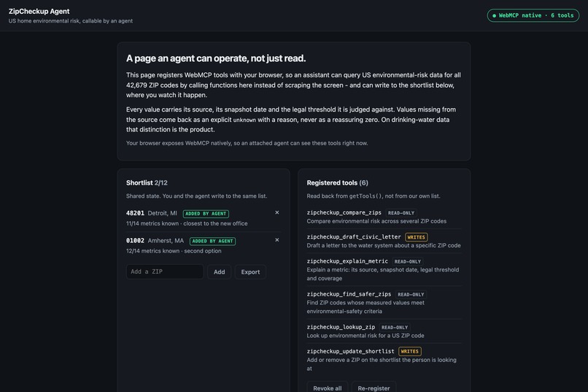This screenshot has height=392, width=588.
Task: Click 'Look up environmental risk for a US ZIP code'
Action: click(x=365, y=336)
